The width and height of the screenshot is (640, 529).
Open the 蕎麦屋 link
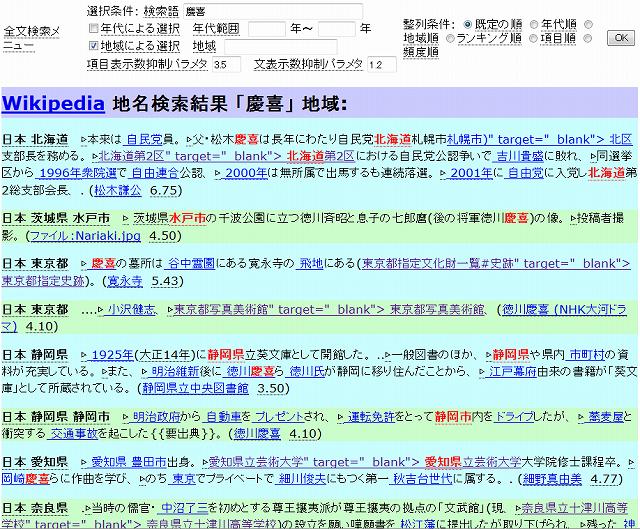click(606, 417)
